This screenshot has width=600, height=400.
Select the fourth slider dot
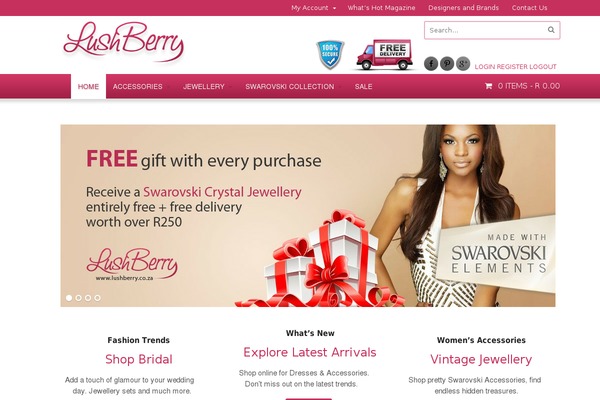coord(98,298)
